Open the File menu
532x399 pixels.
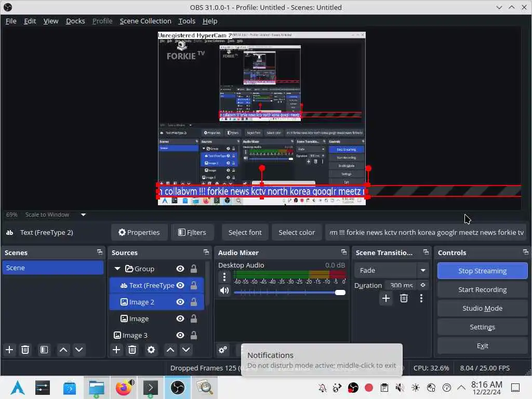[x=11, y=21]
